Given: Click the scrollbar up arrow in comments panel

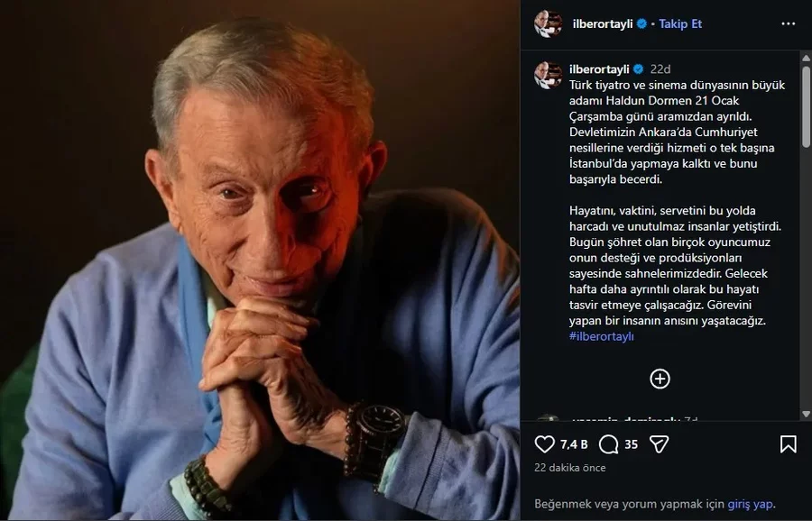Looking at the screenshot, I should click(806, 58).
